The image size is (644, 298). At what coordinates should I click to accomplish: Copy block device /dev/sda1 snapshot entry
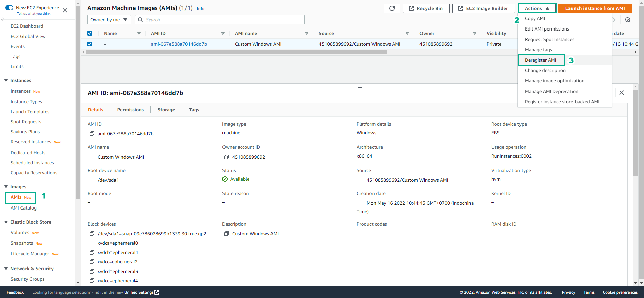tap(92, 234)
